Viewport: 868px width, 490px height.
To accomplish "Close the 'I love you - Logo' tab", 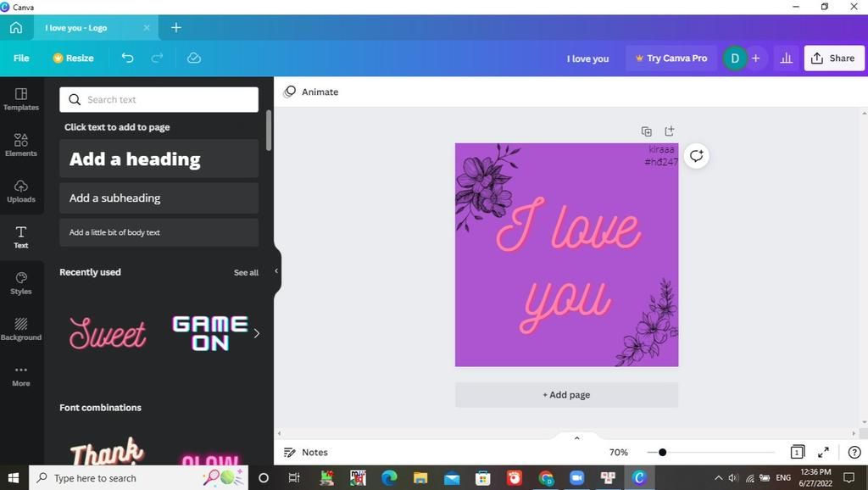I will (147, 28).
